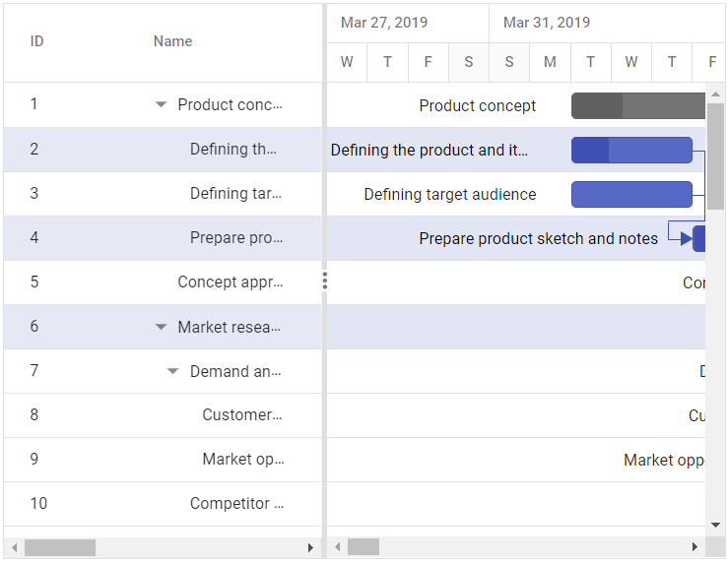Sort by the Name column header

pyautogui.click(x=172, y=41)
